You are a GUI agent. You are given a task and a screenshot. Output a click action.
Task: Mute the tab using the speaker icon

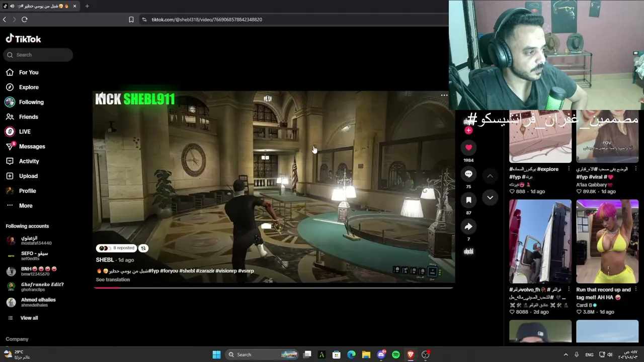12,6
